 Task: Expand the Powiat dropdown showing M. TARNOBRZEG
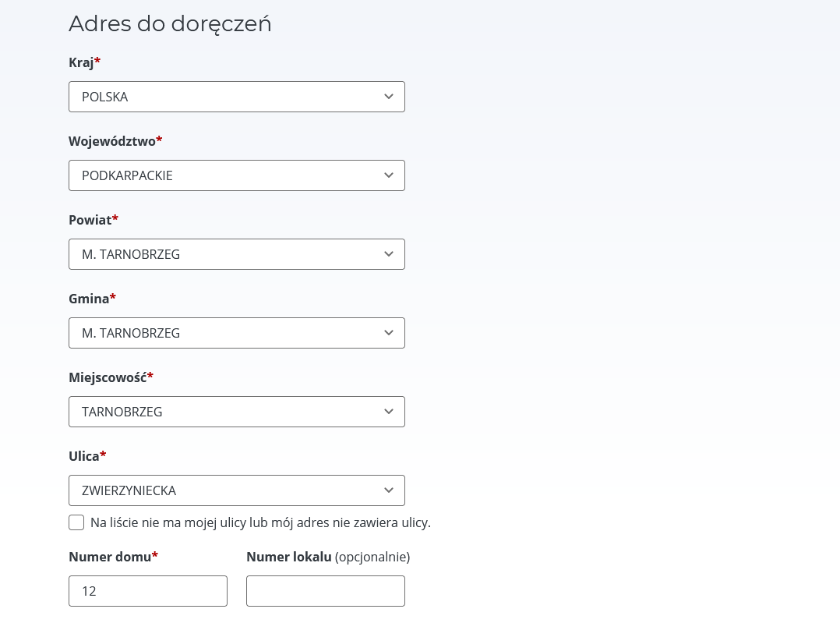coord(226,254)
